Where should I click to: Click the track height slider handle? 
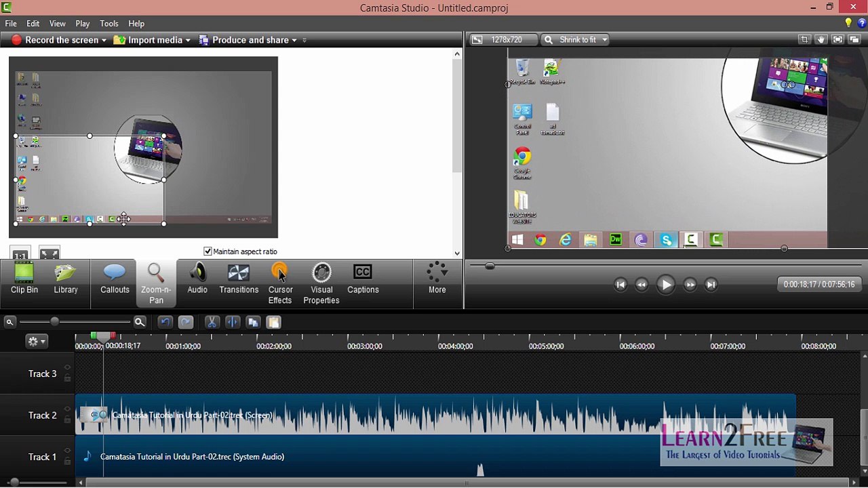pos(14,483)
